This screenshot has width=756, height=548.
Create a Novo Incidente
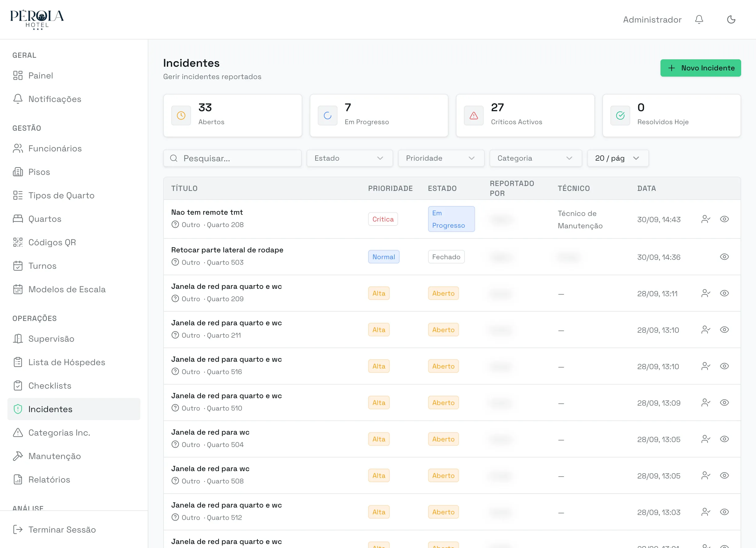pos(700,68)
